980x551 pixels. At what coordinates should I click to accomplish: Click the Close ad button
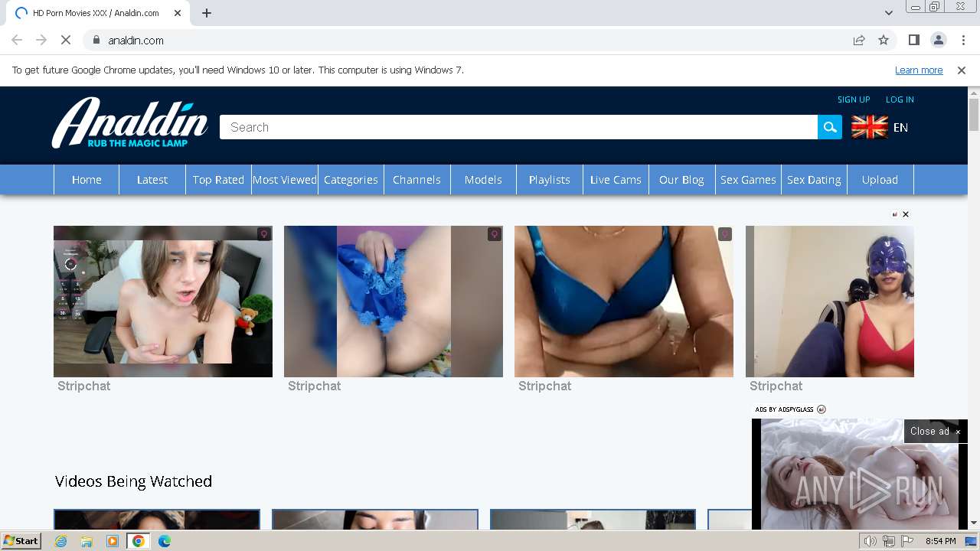(x=935, y=432)
